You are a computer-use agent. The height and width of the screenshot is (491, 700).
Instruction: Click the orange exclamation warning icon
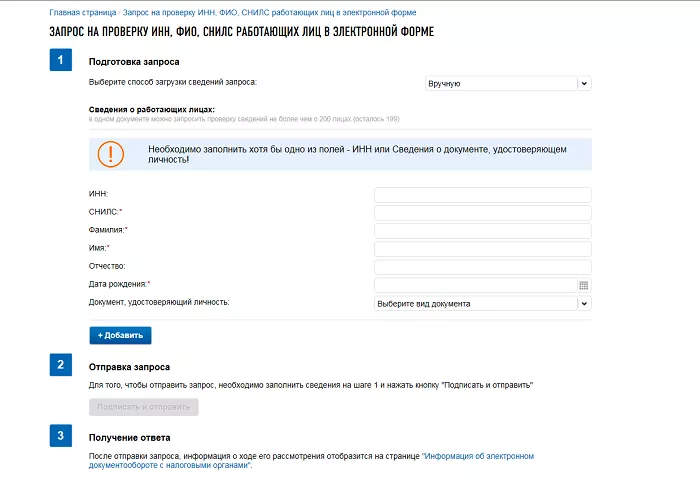(x=111, y=154)
